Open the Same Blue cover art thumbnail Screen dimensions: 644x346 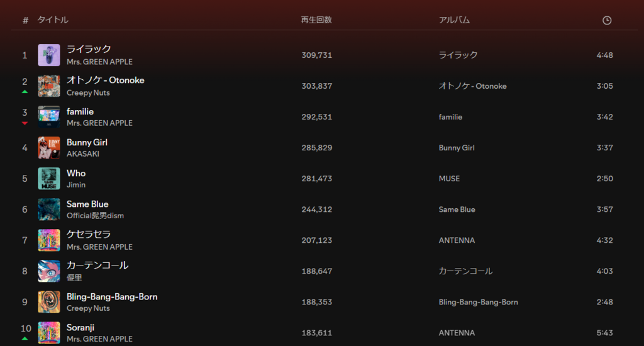(x=49, y=209)
